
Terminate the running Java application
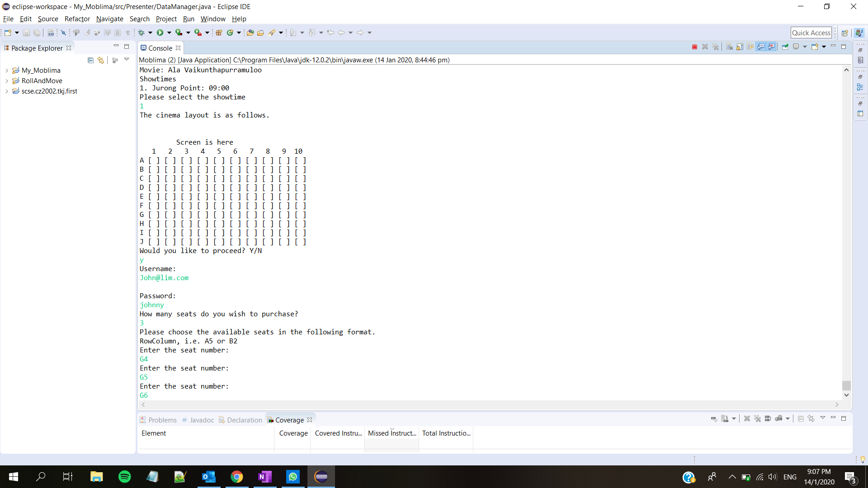695,47
